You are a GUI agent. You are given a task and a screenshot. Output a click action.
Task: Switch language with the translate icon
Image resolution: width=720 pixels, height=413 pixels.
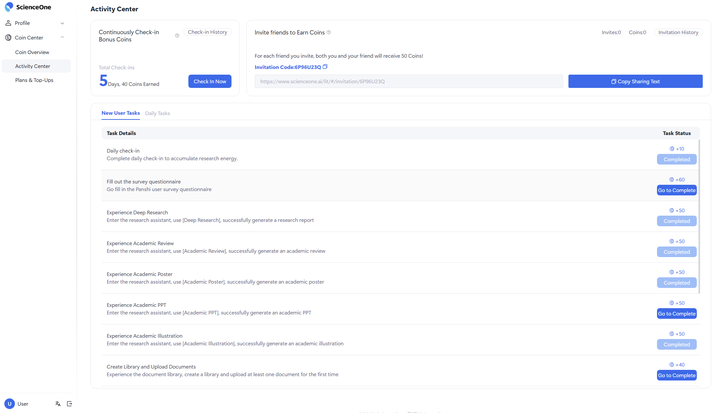point(58,404)
